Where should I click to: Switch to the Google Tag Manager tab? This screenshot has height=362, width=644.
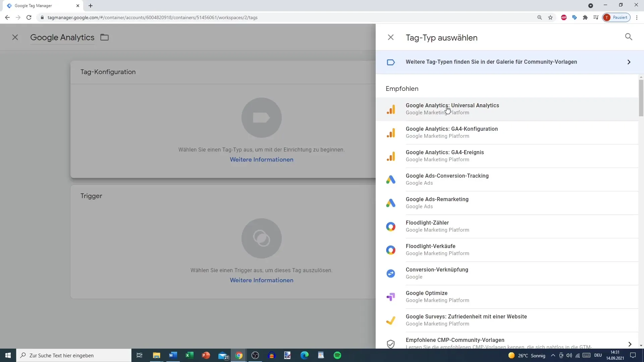43,6
